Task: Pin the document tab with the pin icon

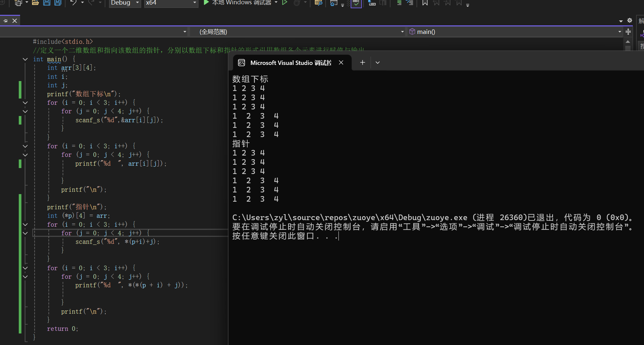Action: click(5, 21)
